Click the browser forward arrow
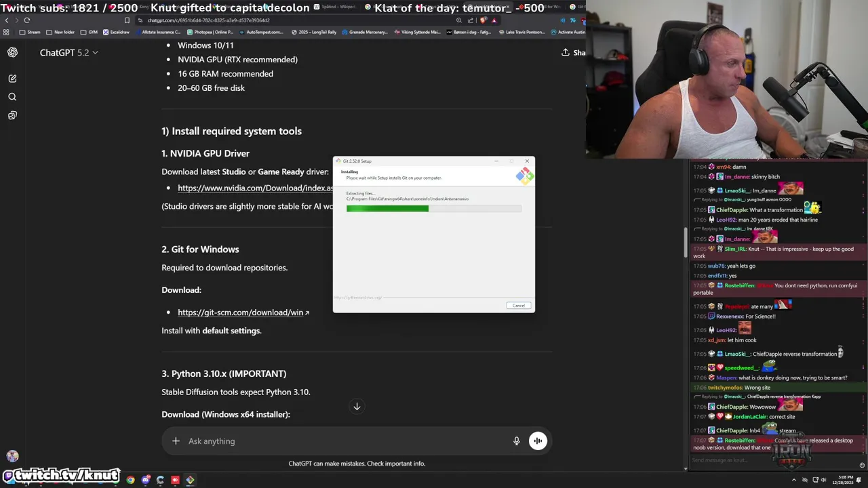 pyautogui.click(x=17, y=20)
